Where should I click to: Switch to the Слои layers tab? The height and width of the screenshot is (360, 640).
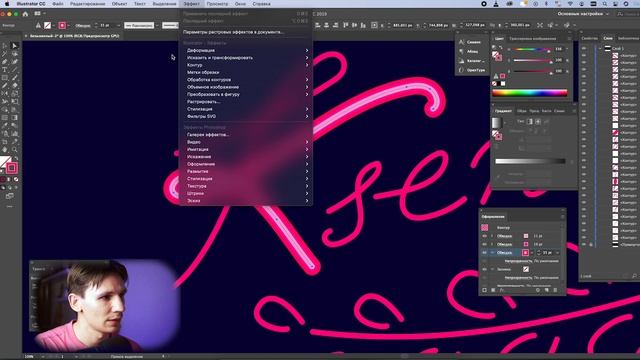coord(608,38)
